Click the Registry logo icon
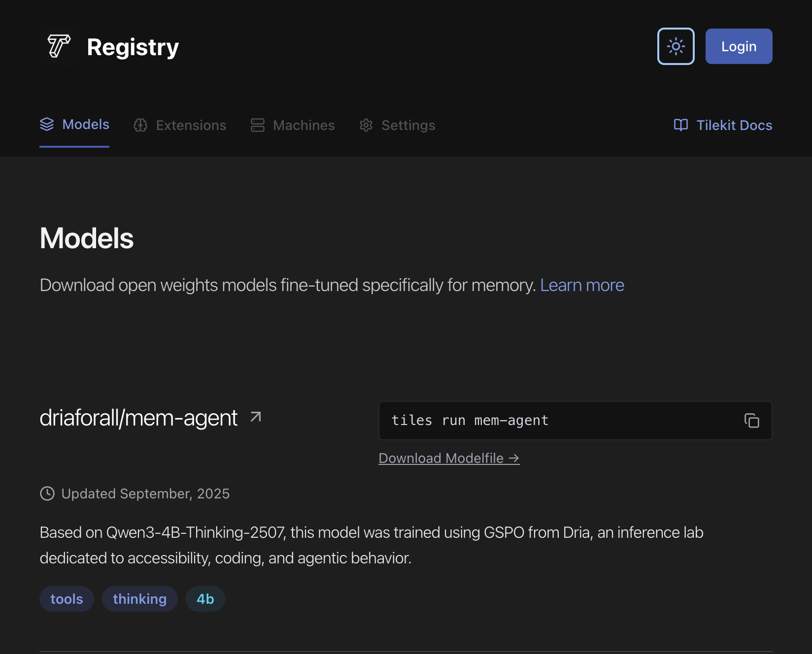The height and width of the screenshot is (654, 812). (x=59, y=46)
